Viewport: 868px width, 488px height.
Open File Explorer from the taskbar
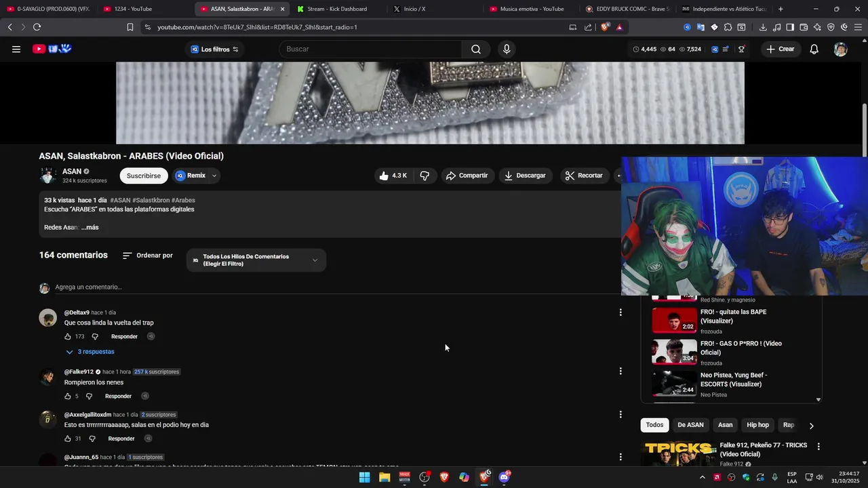[x=384, y=477]
